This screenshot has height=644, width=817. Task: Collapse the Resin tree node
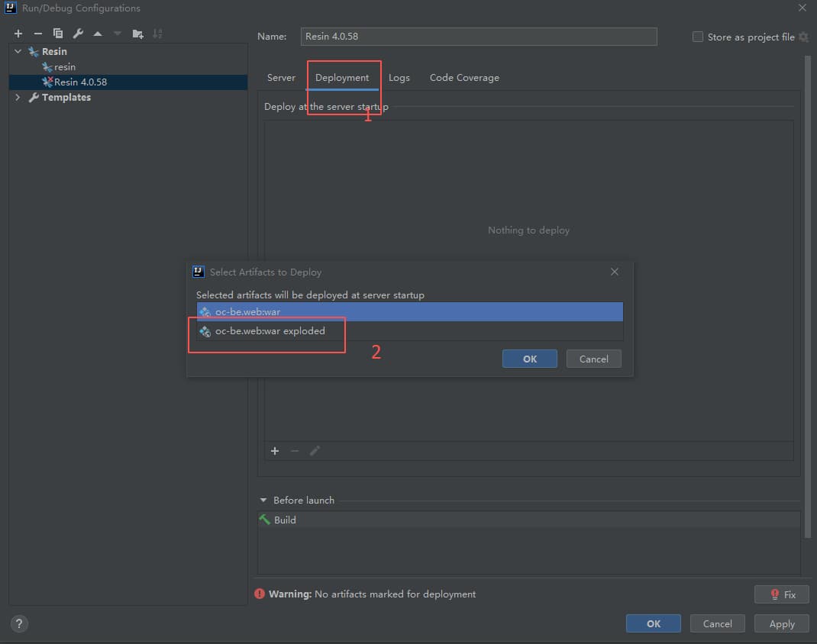pyautogui.click(x=18, y=52)
